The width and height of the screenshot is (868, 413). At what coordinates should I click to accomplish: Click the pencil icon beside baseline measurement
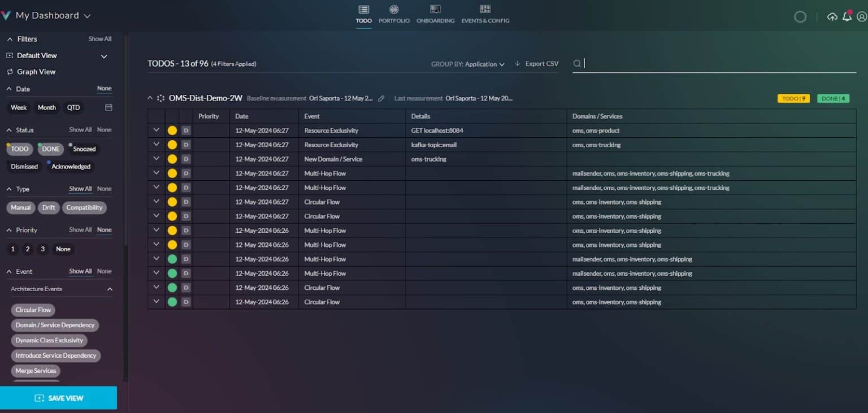coord(381,98)
